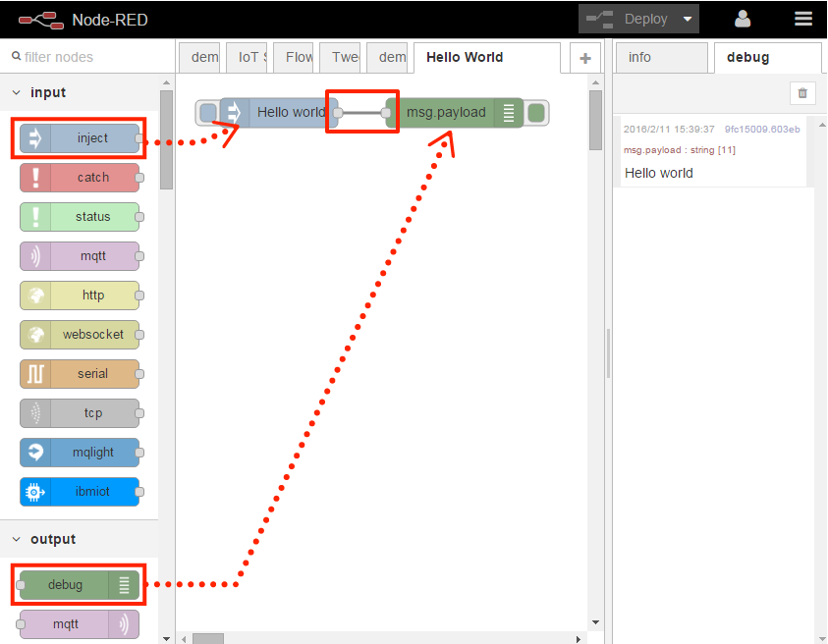Clear debug messages with trash icon
The image size is (828, 644).
point(802,93)
